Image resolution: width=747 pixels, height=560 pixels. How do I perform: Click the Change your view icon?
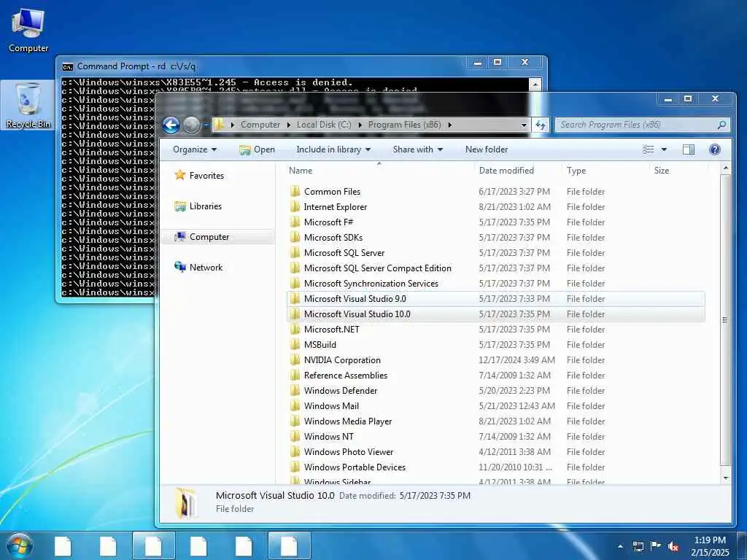[649, 149]
